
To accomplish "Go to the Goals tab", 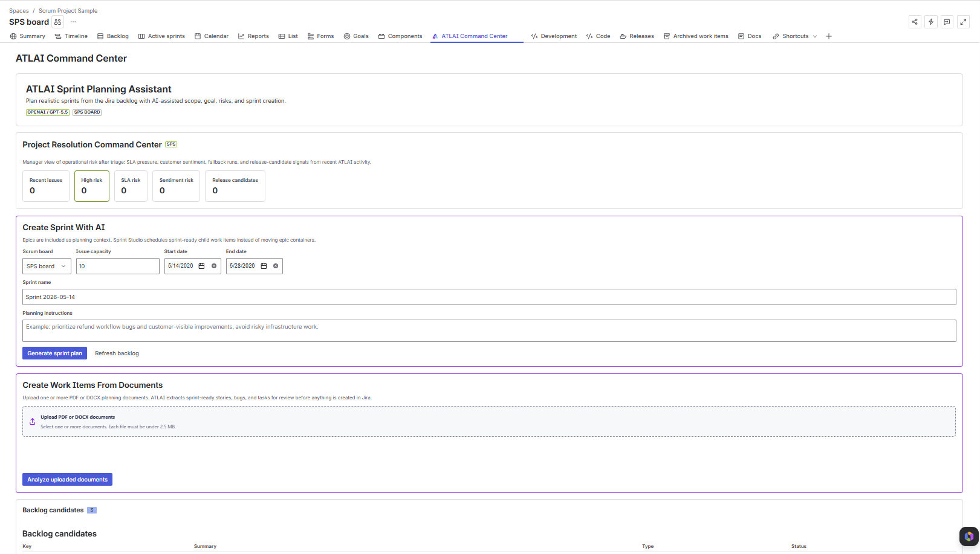I will 356,36.
